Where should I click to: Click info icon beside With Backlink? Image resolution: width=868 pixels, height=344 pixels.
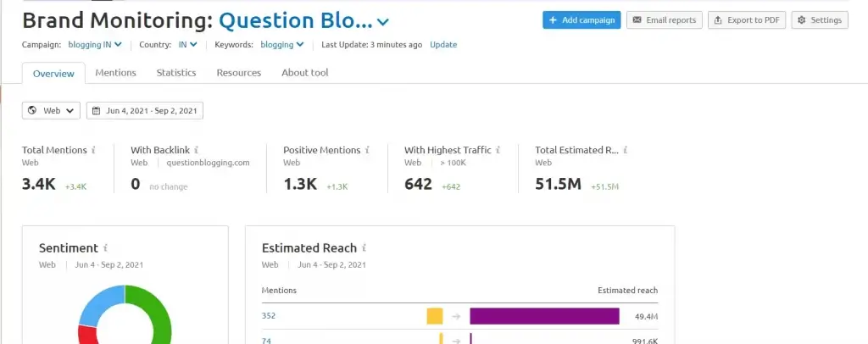[x=197, y=150]
